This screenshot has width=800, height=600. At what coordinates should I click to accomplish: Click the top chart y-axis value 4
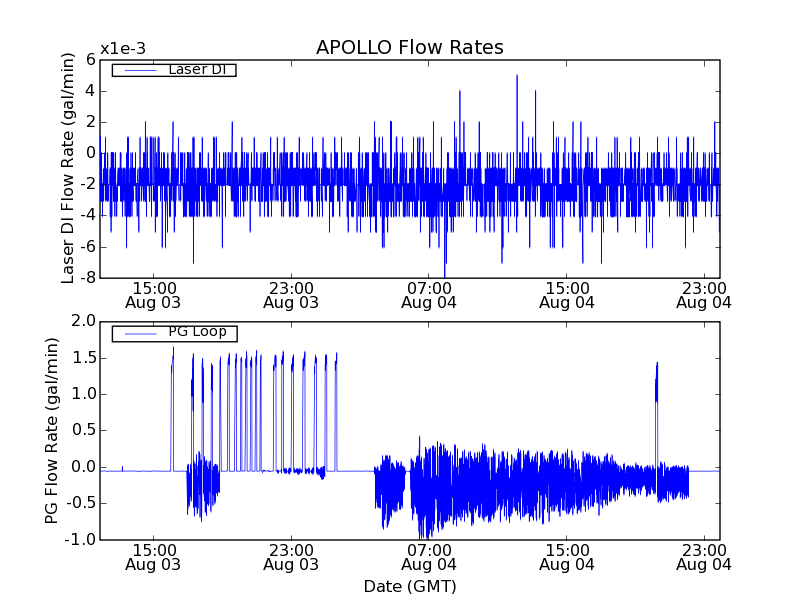(x=91, y=91)
